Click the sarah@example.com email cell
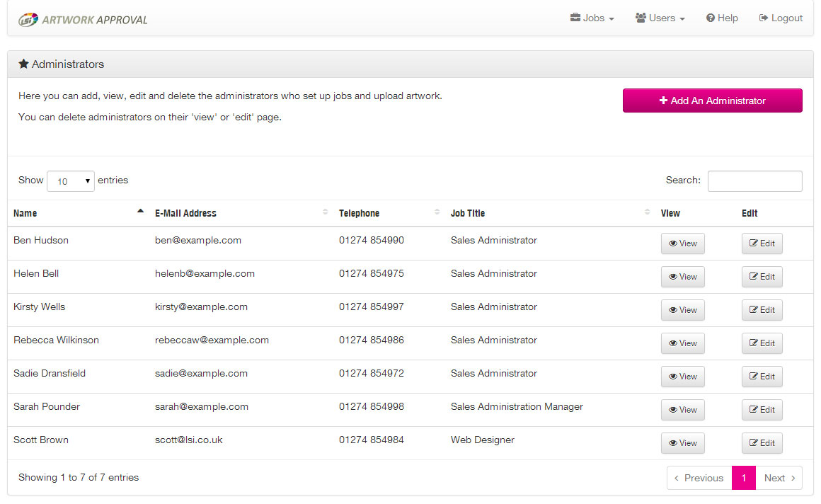Image resolution: width=821 pixels, height=504 pixels. coord(202,406)
